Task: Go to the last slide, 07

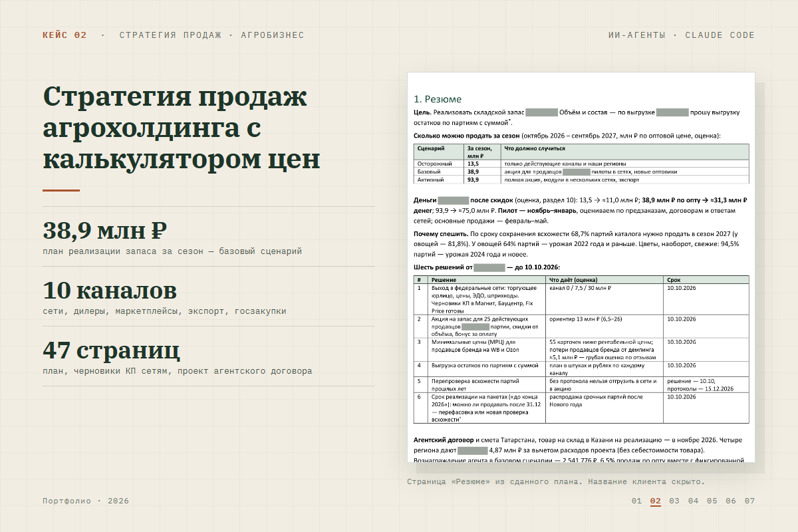Action: point(749,501)
